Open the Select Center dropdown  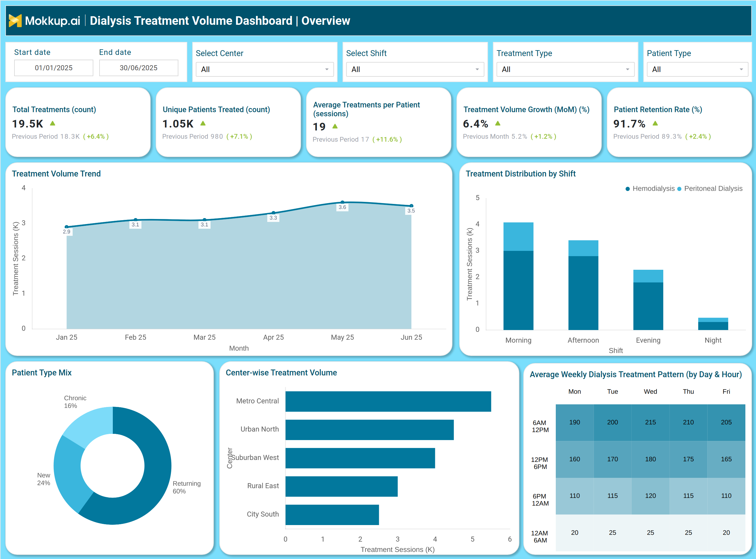(x=265, y=69)
